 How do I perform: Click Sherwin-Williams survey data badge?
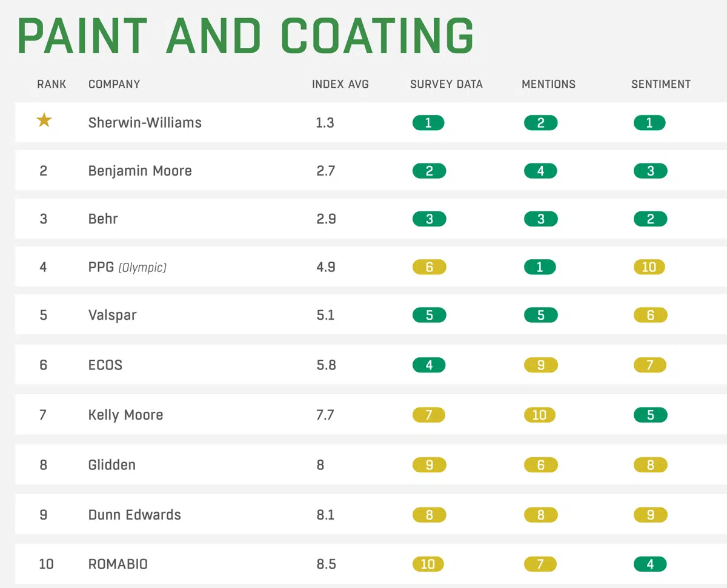[x=428, y=123]
